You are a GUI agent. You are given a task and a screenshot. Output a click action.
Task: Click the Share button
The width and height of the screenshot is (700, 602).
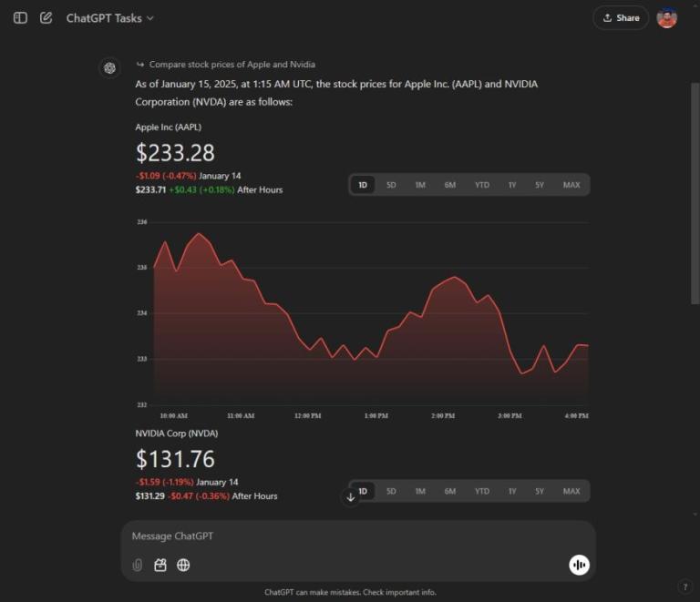(621, 18)
